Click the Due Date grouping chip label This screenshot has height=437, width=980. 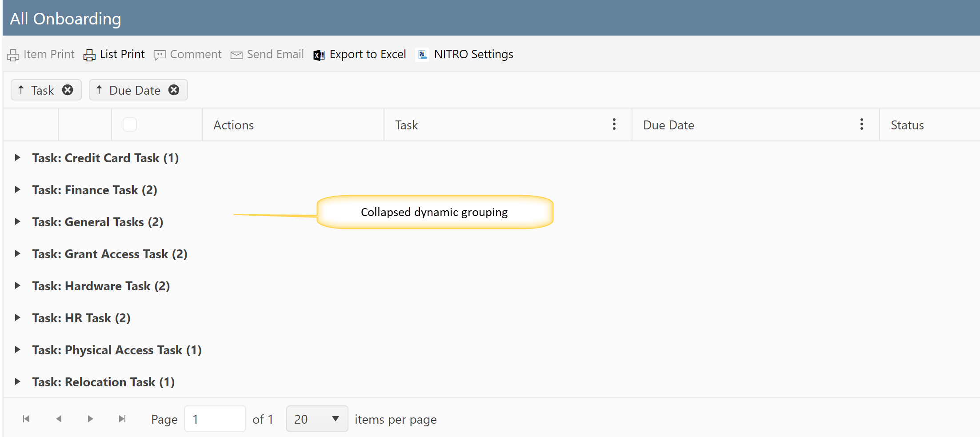click(x=135, y=90)
